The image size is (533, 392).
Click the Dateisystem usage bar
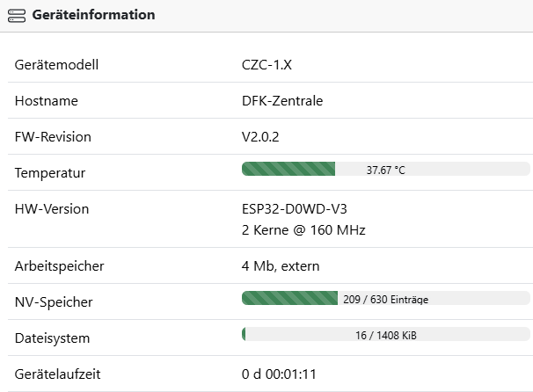(386, 334)
